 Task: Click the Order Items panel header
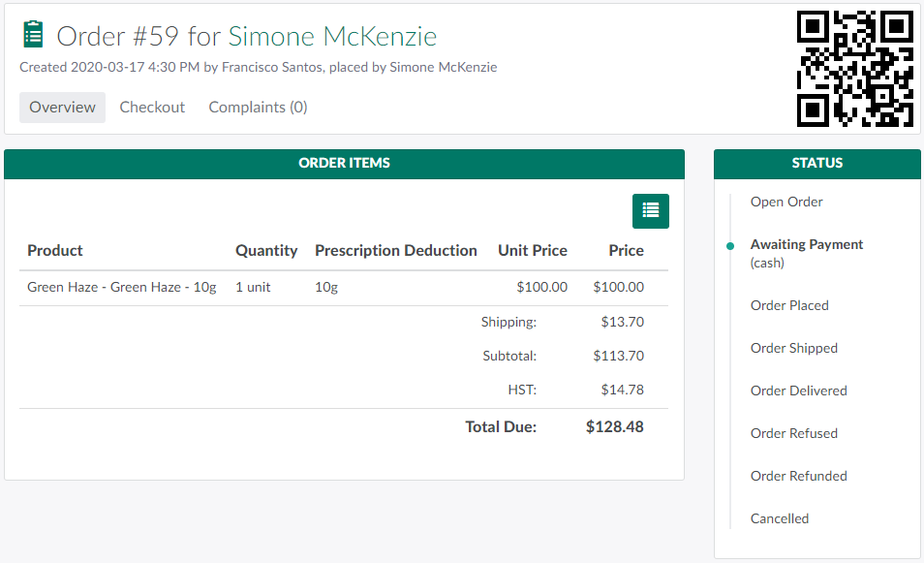(344, 164)
